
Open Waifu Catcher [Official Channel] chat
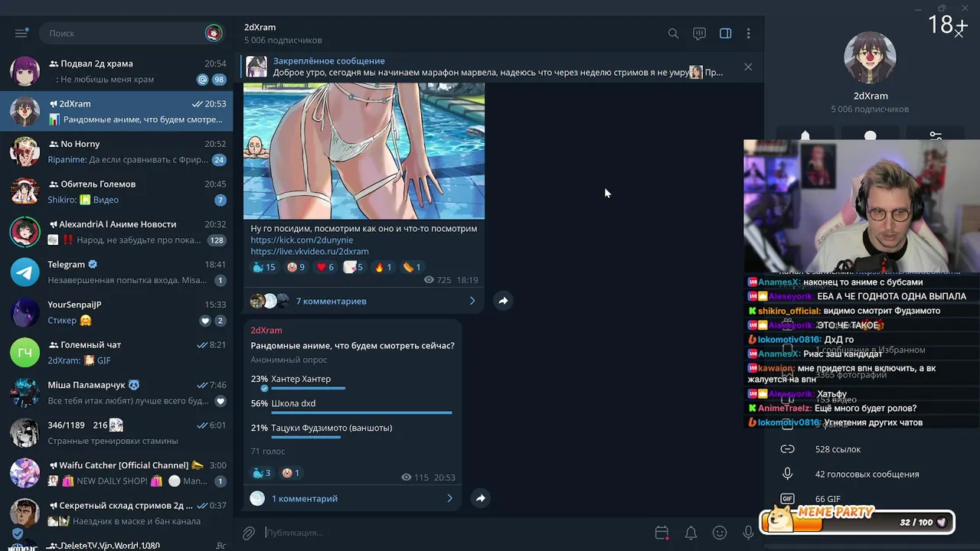116,473
